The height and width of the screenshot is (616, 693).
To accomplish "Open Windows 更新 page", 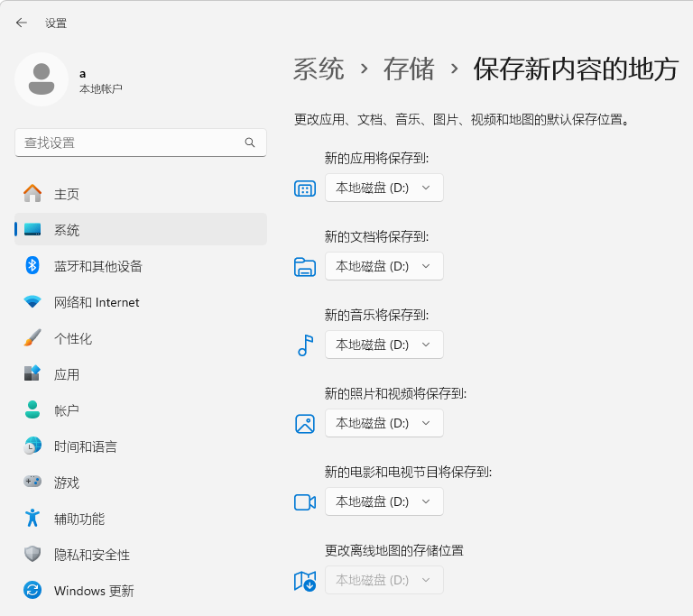I will (141, 591).
